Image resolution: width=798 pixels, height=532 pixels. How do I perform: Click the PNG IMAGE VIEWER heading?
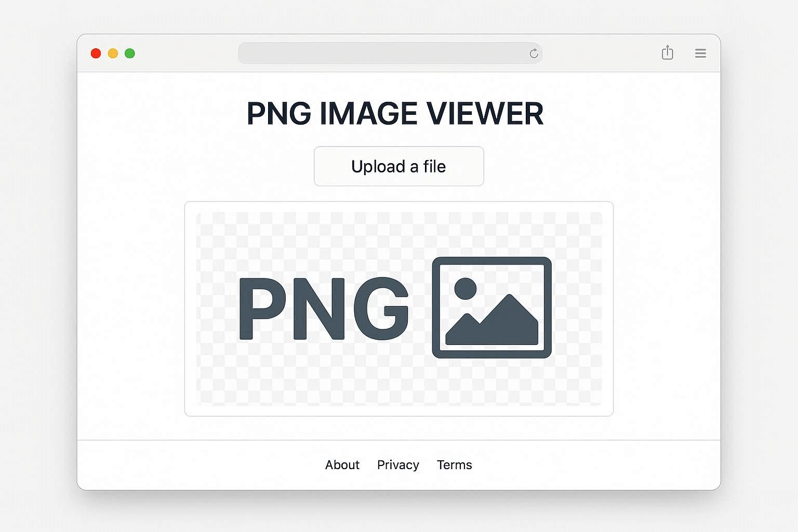(x=395, y=113)
